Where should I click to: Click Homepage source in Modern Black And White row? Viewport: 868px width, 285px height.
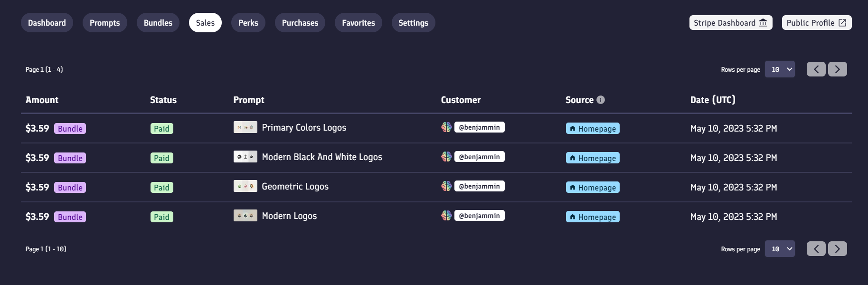593,158
